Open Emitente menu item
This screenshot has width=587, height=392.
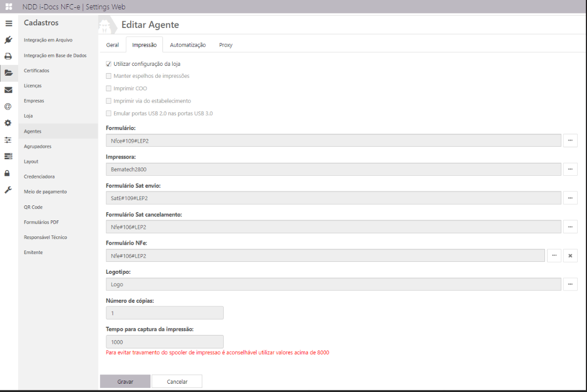point(33,253)
